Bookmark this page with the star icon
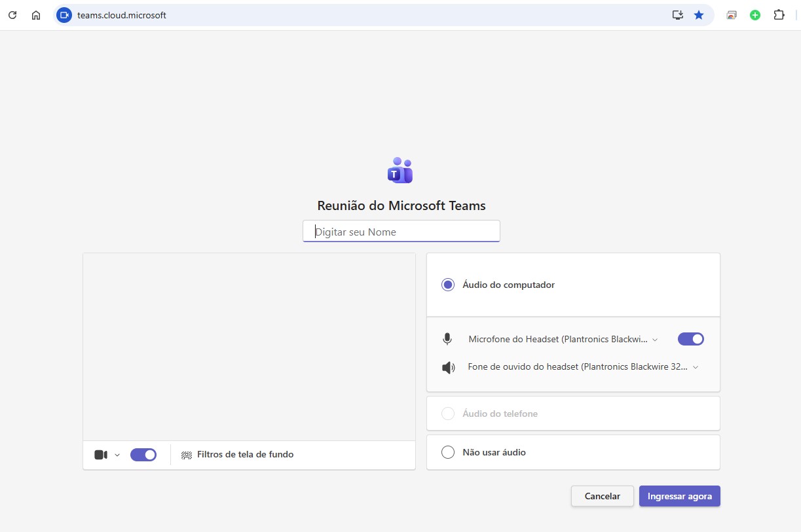The width and height of the screenshot is (801, 532). (x=699, y=14)
